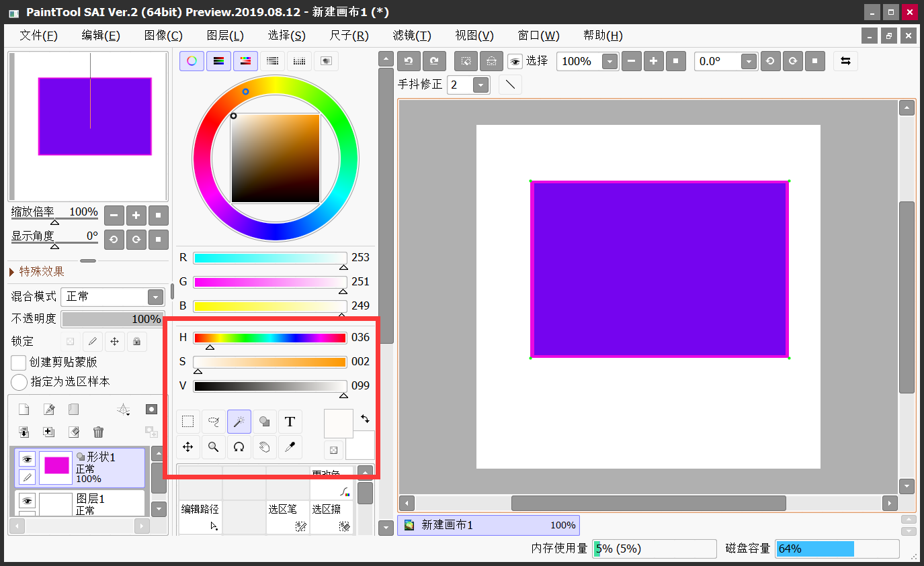
Task: Select the shape tool
Action: tap(265, 422)
